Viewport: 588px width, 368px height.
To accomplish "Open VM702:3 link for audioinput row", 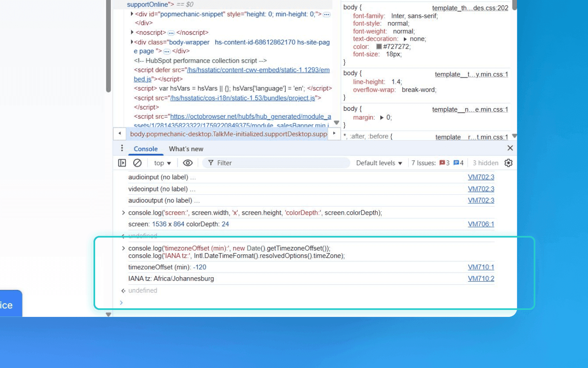I will pyautogui.click(x=481, y=177).
